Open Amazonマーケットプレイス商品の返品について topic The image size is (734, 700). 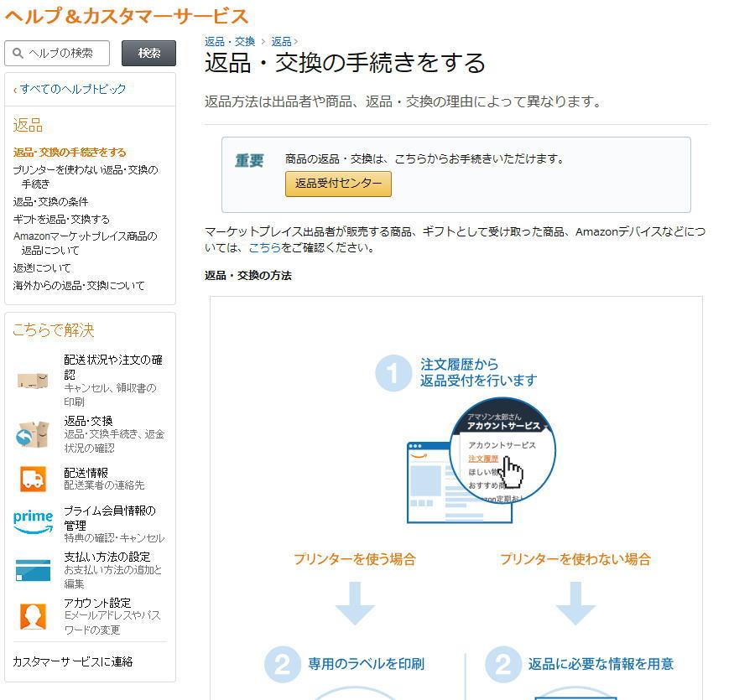click(86, 243)
